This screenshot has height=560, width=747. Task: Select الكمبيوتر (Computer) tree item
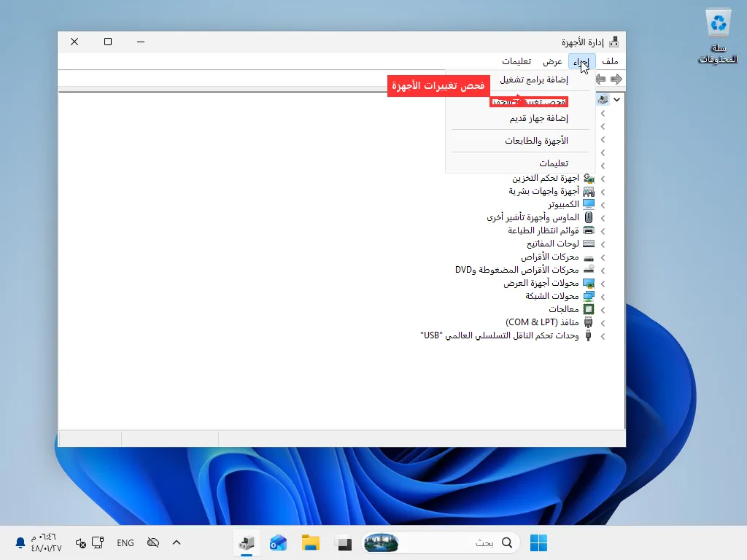[564, 204]
